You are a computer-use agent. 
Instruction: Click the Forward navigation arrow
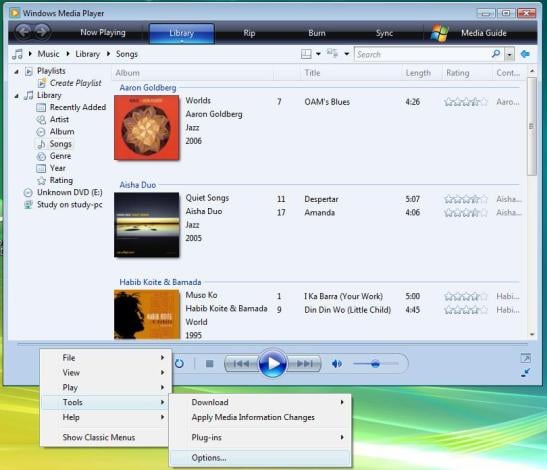click(42, 32)
